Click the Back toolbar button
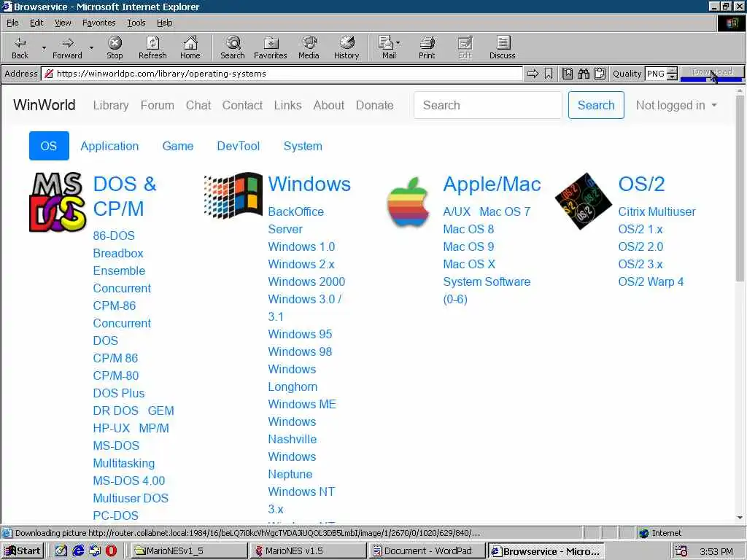This screenshot has height=560, width=747. click(x=20, y=47)
